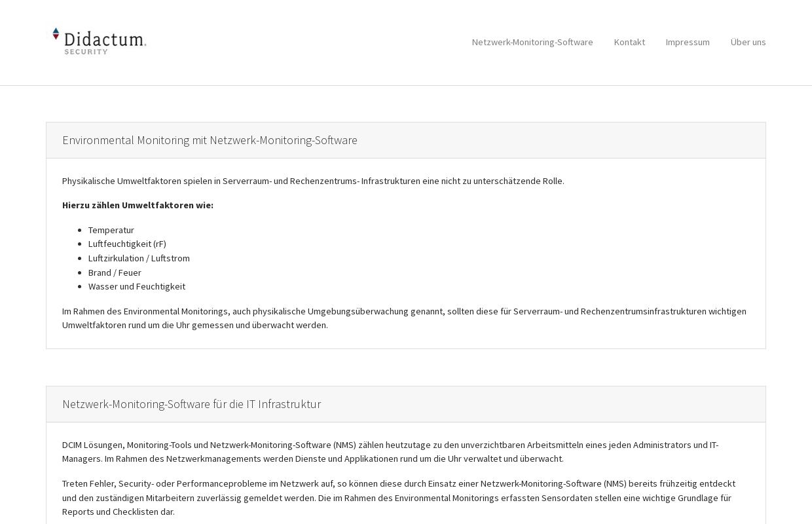Click the Temperatur list item
This screenshot has height=524, width=812.
point(111,230)
